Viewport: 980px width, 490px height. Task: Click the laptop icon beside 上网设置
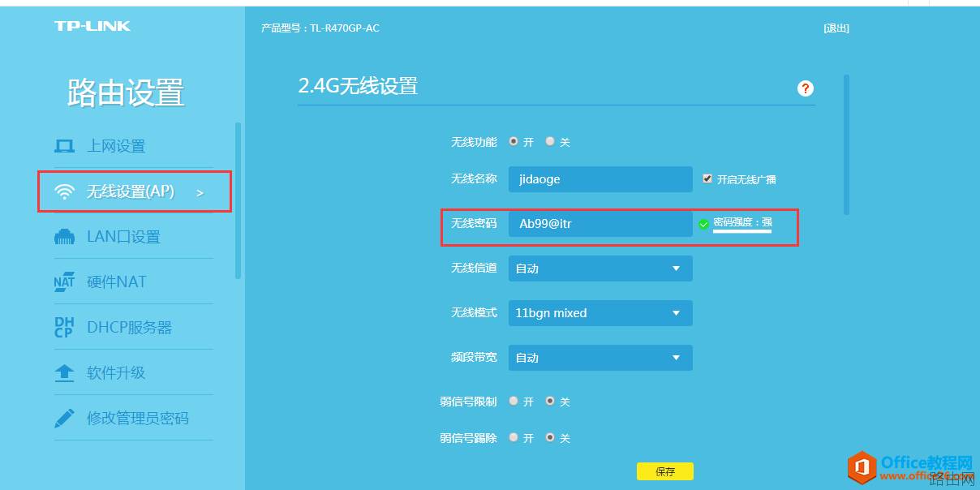point(64,146)
